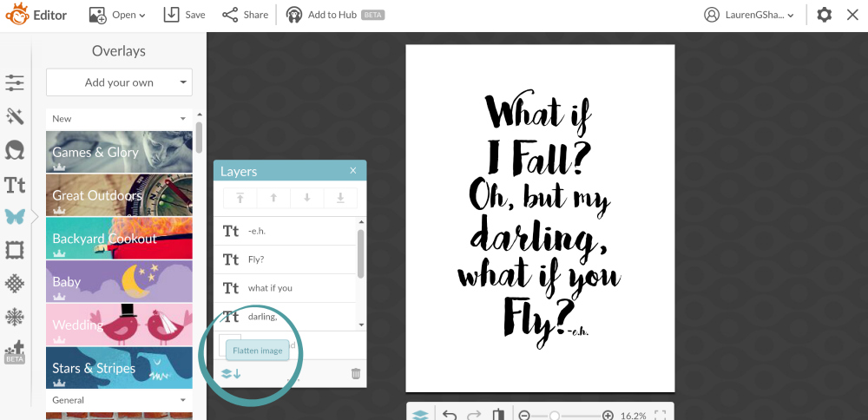The height and width of the screenshot is (420, 868).
Task: Click the Redo arrow
Action: coord(474,415)
